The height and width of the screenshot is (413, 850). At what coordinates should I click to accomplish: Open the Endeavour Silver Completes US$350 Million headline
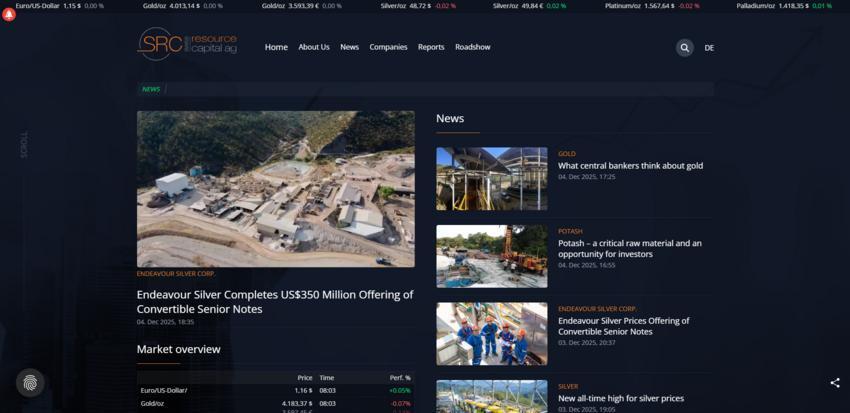click(x=275, y=302)
